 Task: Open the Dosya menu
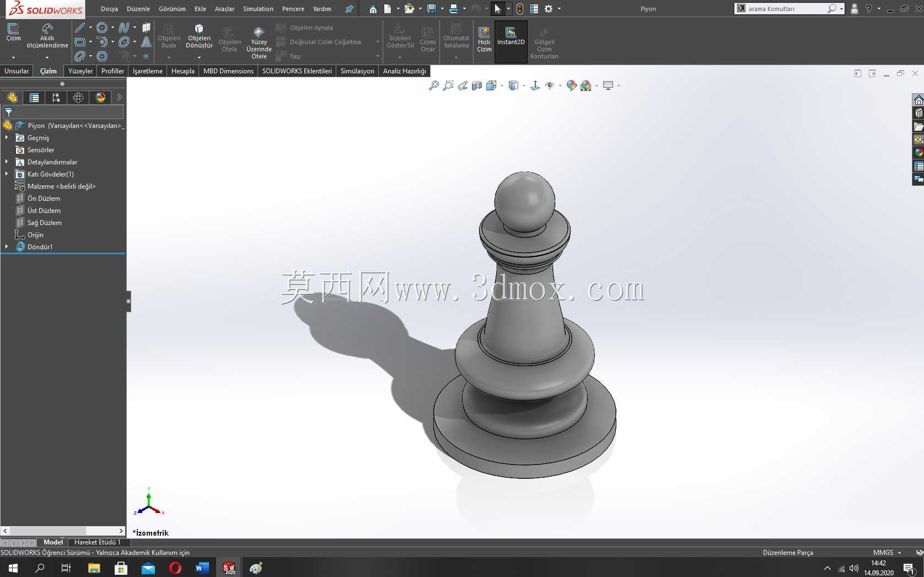109,9
